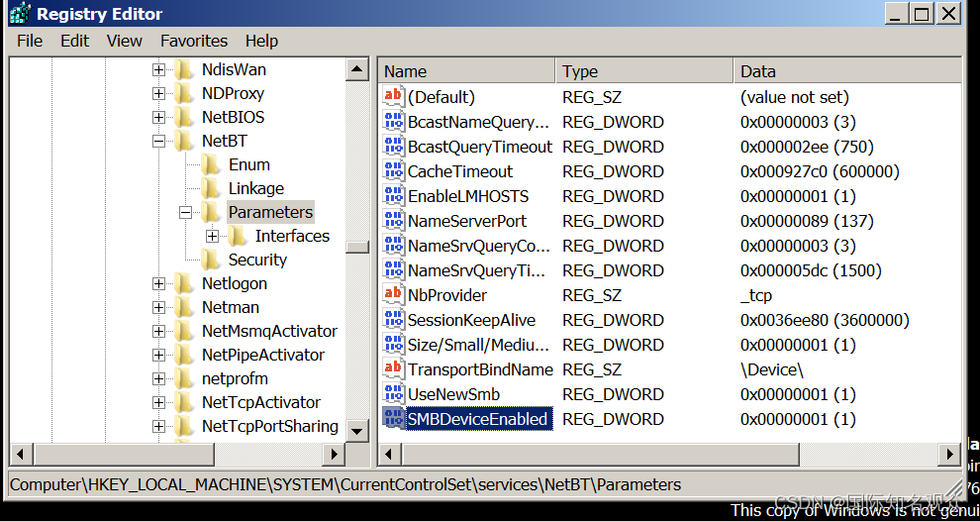The height and width of the screenshot is (522, 980).
Task: Click the data cell 0x000927c0 (600000)
Action: coord(820,171)
